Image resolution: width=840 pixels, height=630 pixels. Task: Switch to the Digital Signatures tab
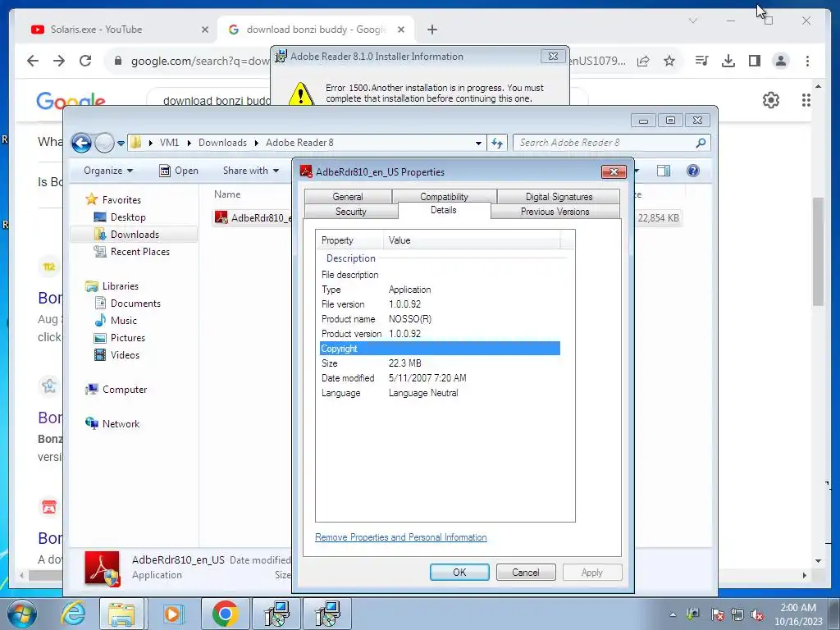click(559, 197)
